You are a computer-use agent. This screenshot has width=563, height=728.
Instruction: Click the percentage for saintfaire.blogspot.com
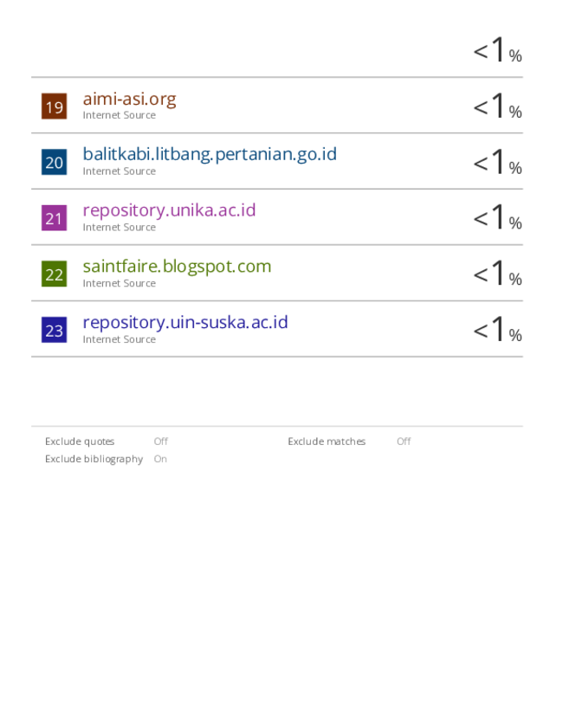pyautogui.click(x=497, y=273)
